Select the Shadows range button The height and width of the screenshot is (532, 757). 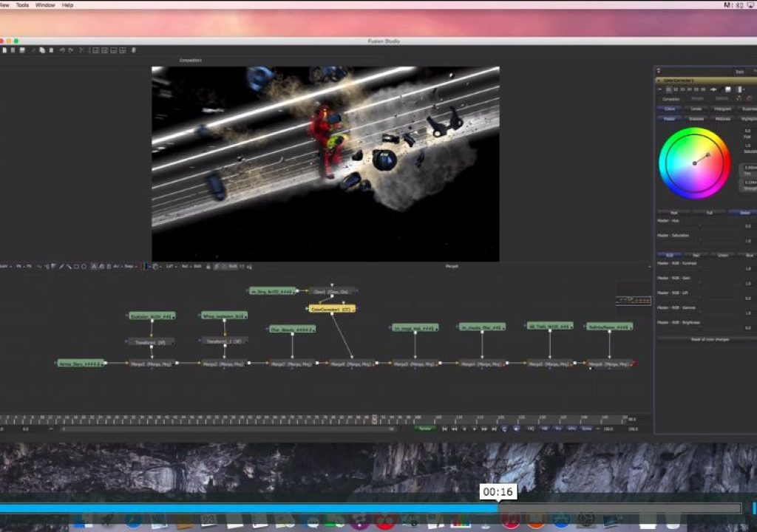[696, 119]
